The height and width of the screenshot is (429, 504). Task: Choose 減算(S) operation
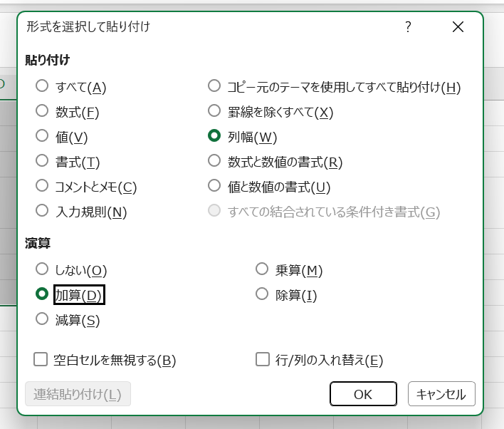(x=42, y=319)
